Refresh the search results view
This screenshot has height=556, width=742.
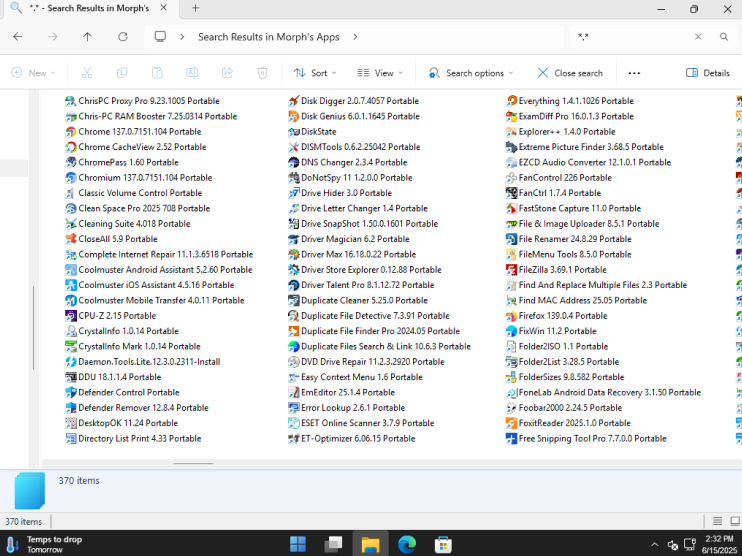(123, 36)
